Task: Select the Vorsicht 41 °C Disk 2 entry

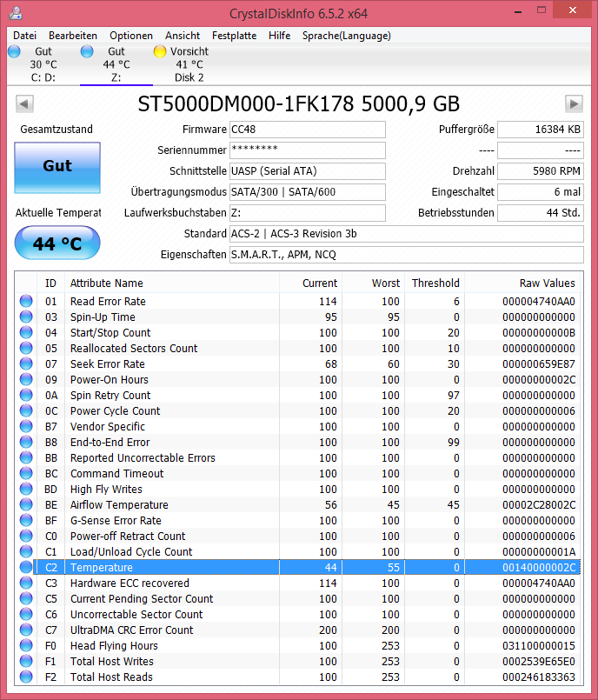Action: pyautogui.click(x=189, y=64)
